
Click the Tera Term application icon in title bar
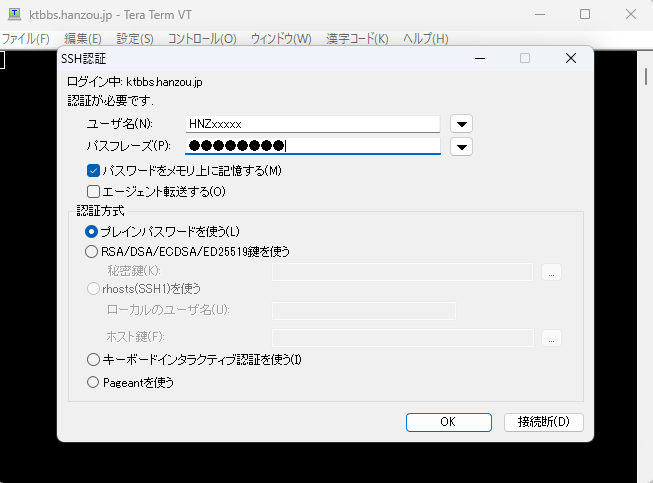(14, 14)
